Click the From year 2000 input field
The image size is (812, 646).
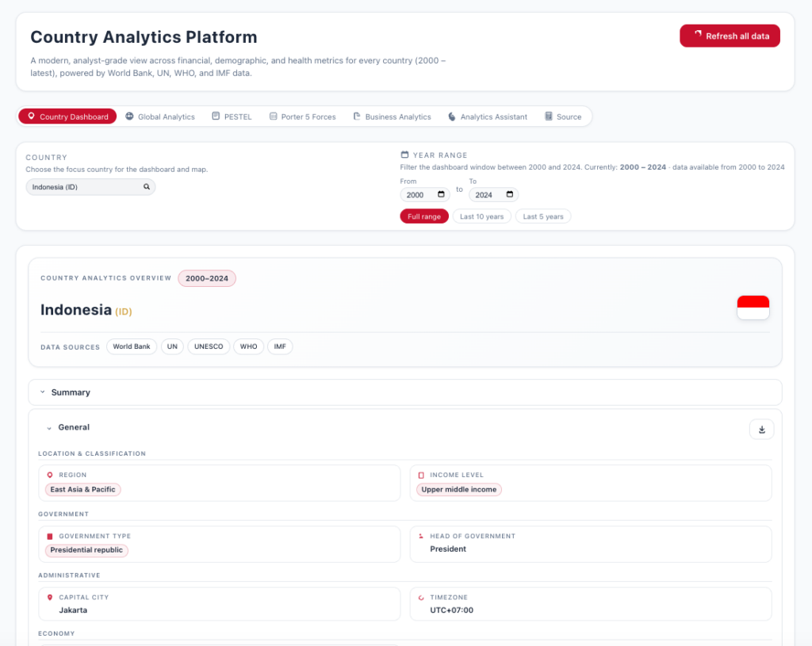417,194
